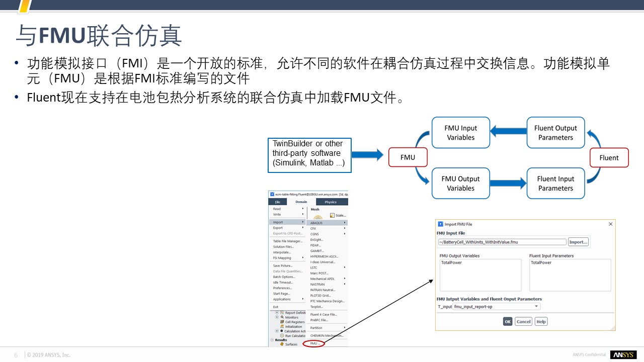Viewport: 644px width, 362px height.
Task: Click the Calculation Activities tree icon
Action: click(x=282, y=331)
